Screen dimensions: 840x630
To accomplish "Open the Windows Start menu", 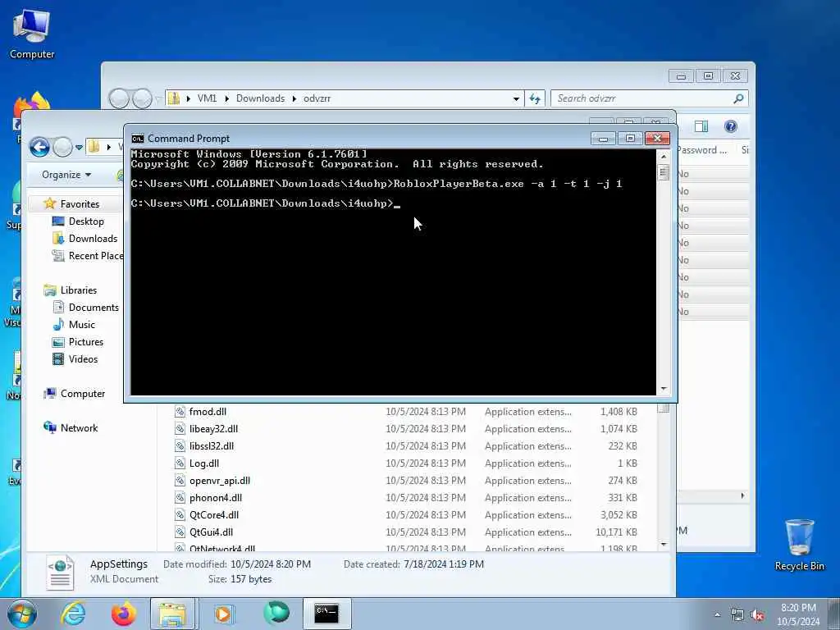I will (22, 614).
